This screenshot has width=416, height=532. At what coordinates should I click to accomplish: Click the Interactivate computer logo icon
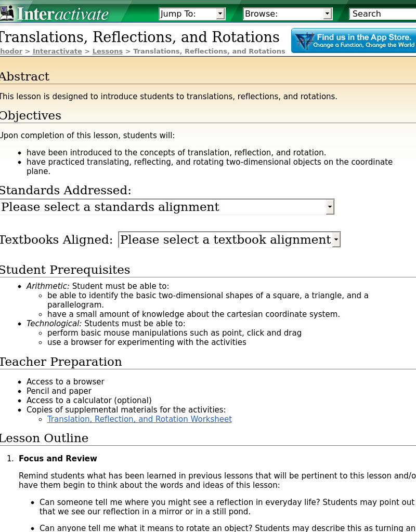(7, 12)
